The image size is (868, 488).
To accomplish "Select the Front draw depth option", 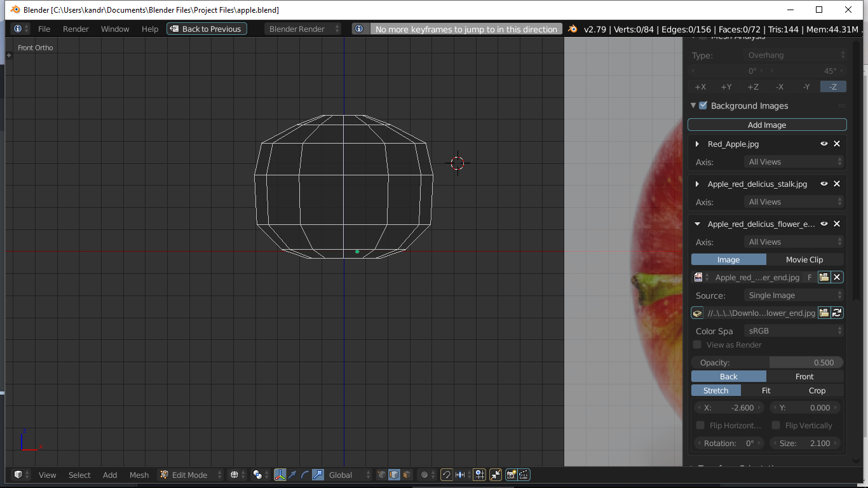I will [804, 376].
